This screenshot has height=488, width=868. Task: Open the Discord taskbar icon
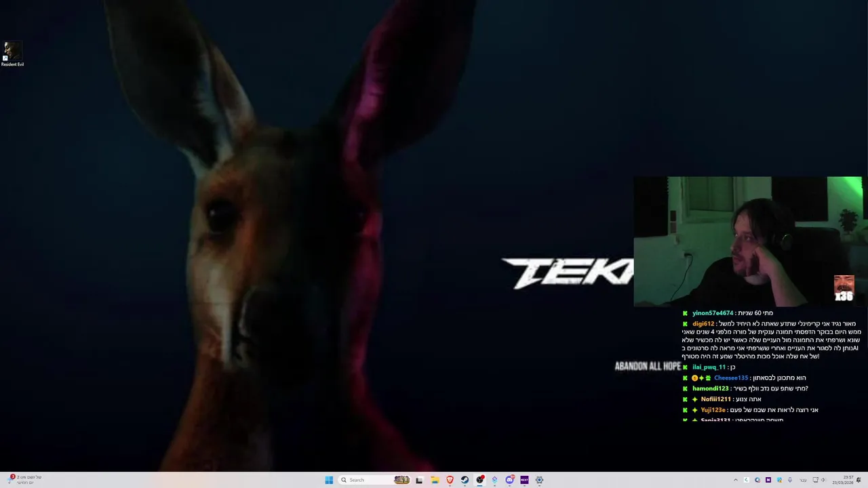pos(510,480)
